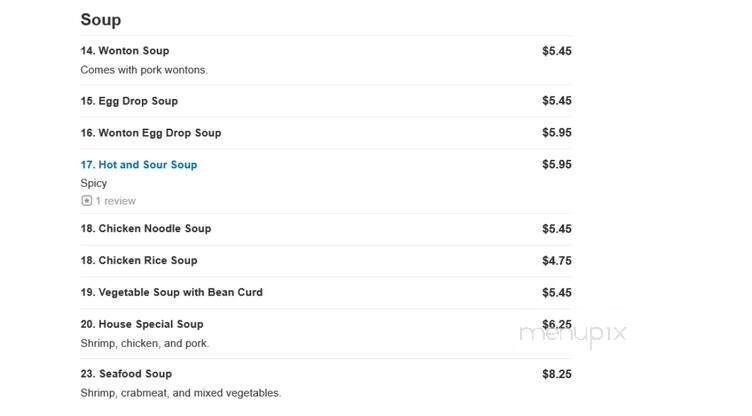Choose 16. Wonton Egg Drop Soup
The image size is (752, 416).
[x=151, y=133]
